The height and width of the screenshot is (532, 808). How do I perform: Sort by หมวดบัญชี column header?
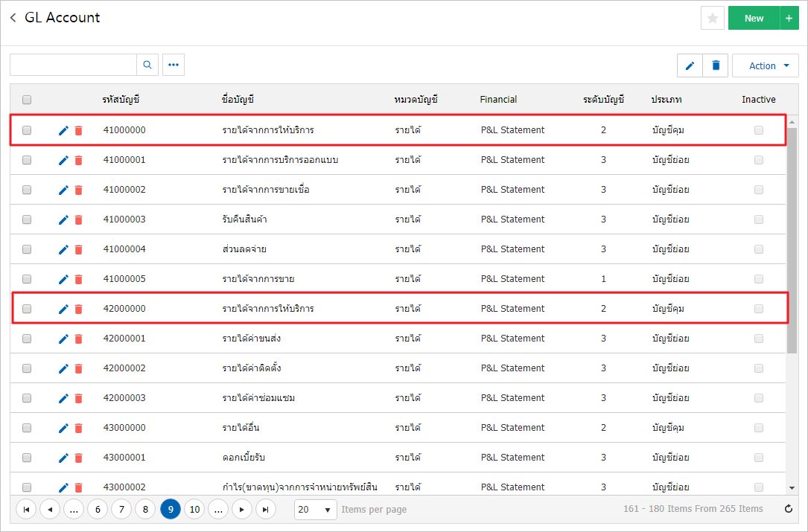pos(416,100)
